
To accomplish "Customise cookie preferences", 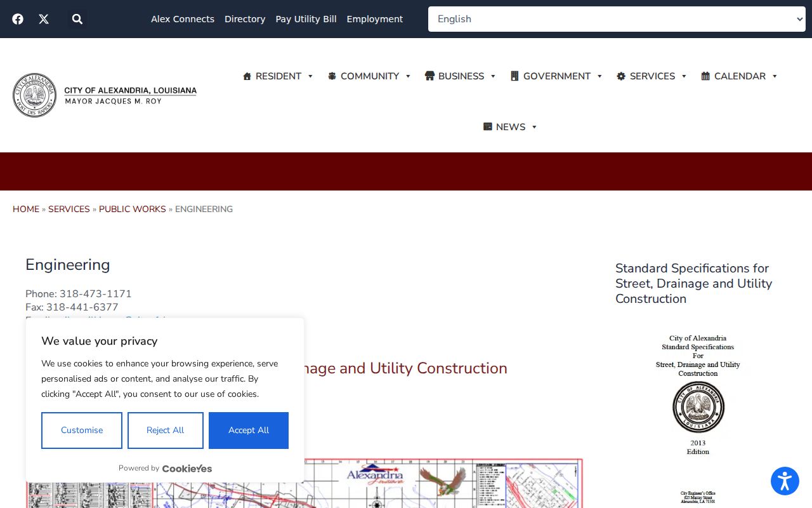I will tap(82, 431).
